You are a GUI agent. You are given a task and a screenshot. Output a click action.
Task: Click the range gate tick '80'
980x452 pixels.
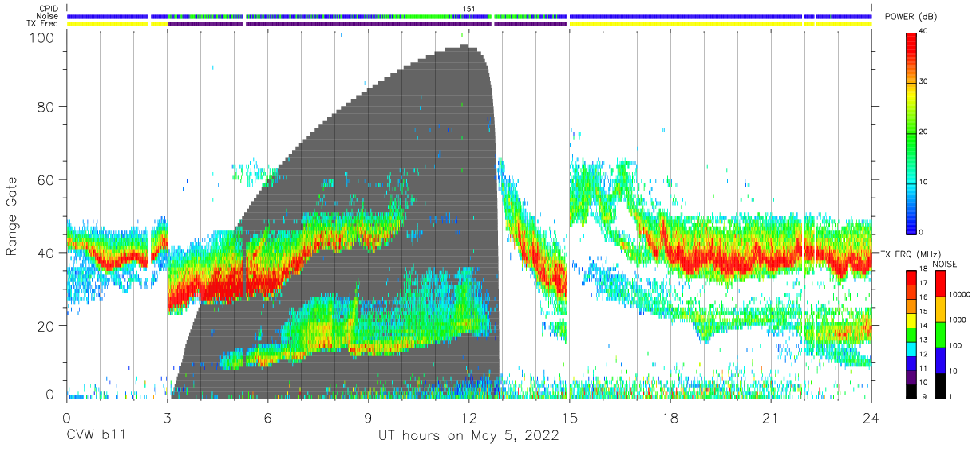pos(45,107)
